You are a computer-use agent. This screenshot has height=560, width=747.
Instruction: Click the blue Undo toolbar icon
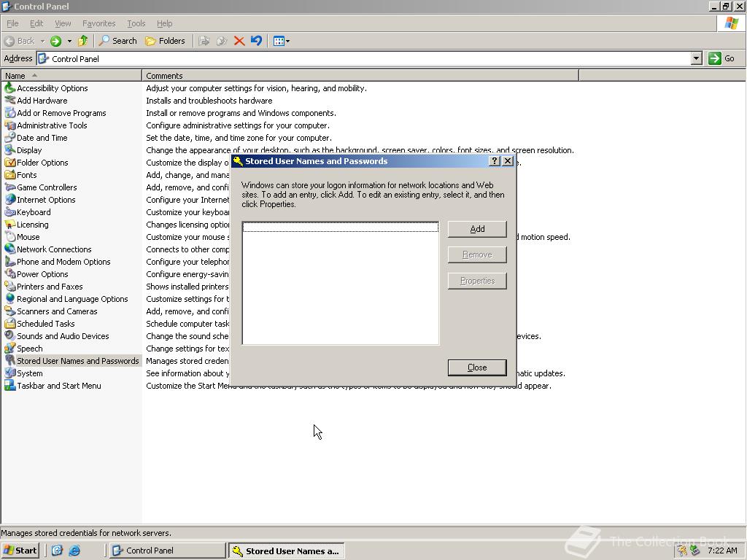[x=256, y=41]
